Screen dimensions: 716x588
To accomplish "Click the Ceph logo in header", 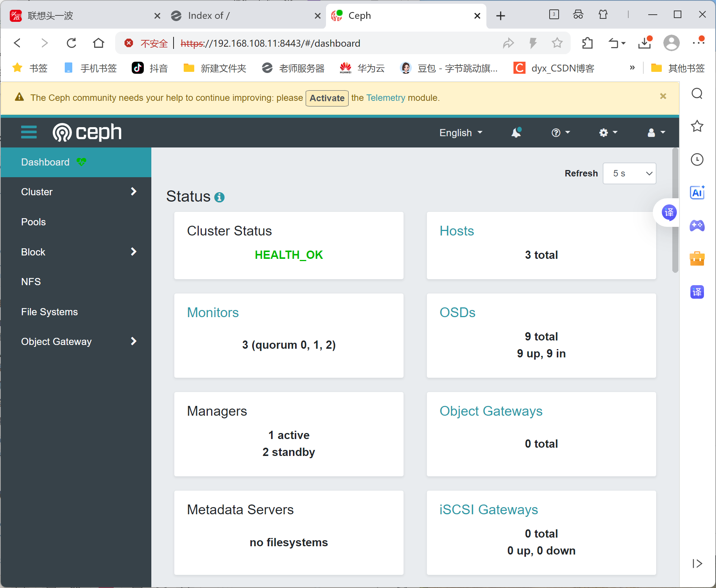I will click(87, 132).
